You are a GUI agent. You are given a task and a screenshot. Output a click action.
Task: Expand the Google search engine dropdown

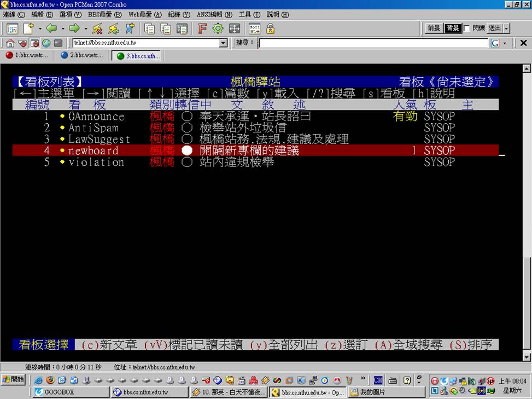pos(504,43)
